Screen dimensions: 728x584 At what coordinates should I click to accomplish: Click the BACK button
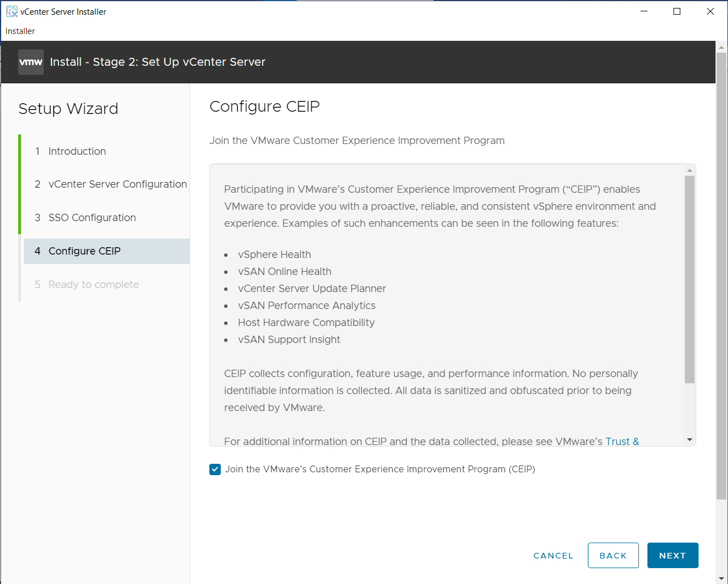click(613, 555)
